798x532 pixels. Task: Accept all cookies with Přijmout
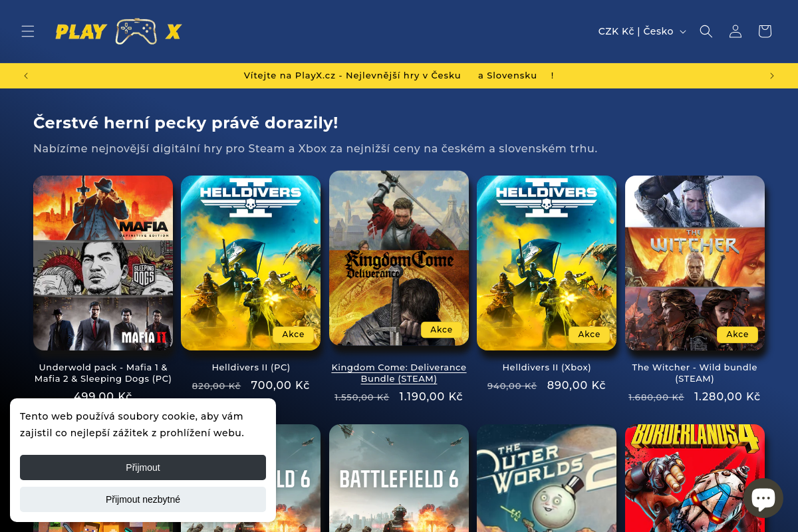pos(143,467)
